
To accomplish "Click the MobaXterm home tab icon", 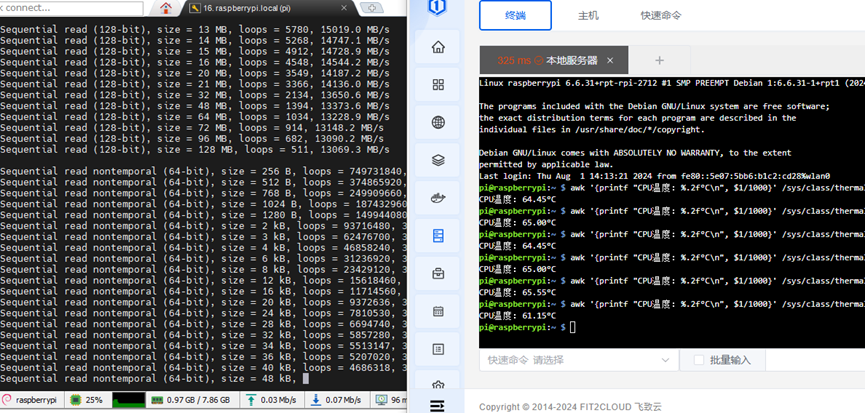I will (x=165, y=8).
